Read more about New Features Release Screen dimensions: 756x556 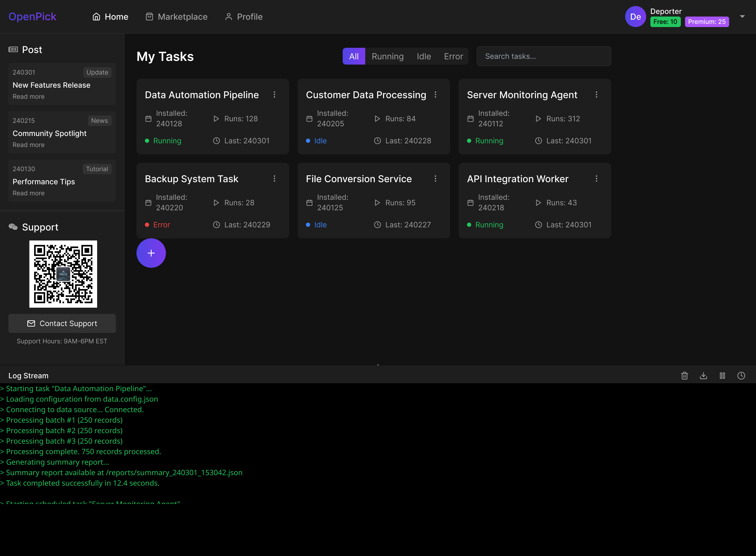(28, 97)
